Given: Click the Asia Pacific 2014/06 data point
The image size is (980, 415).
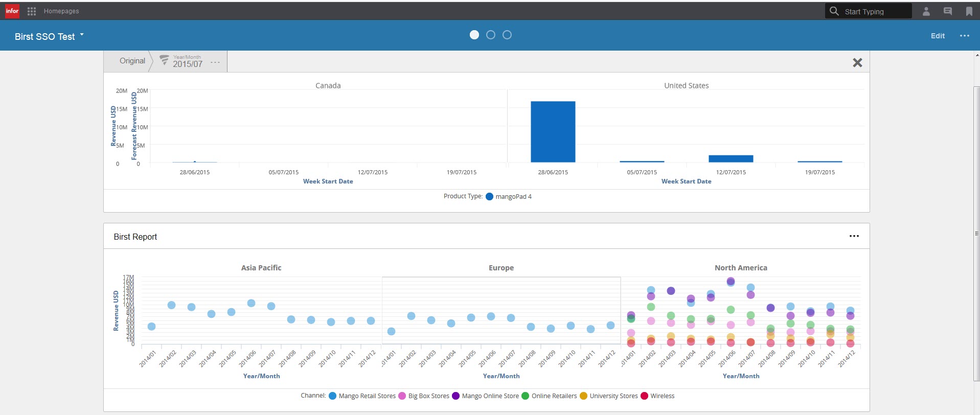Looking at the screenshot, I should pyautogui.click(x=251, y=303).
